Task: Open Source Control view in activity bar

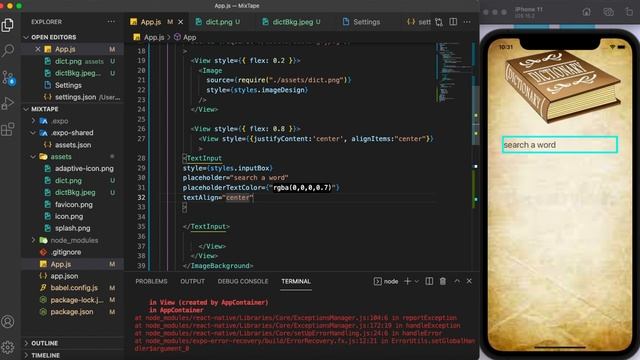Action: (8, 77)
